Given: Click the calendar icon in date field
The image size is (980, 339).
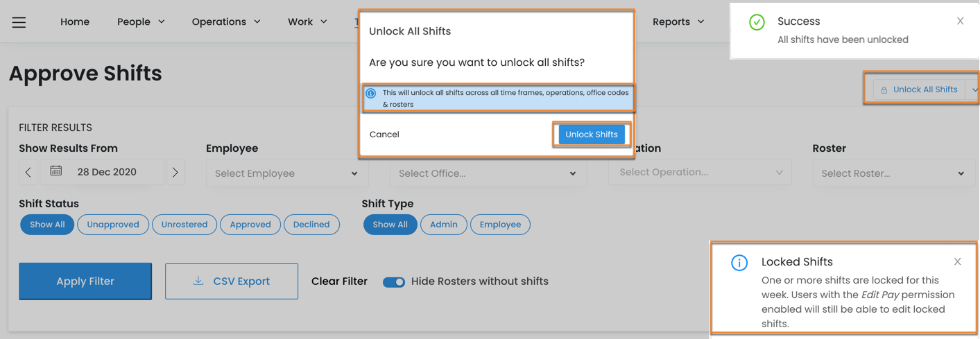Looking at the screenshot, I should (56, 171).
